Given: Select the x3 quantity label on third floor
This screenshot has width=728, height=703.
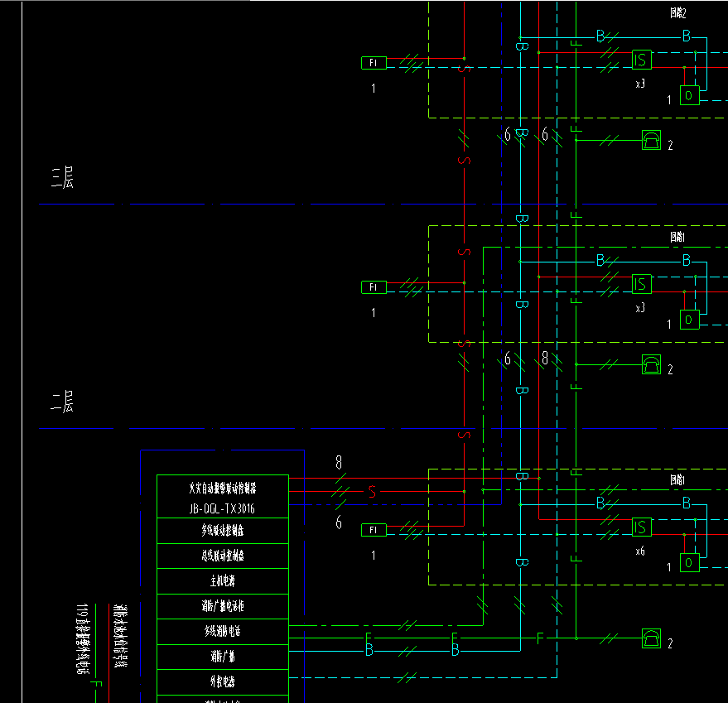Looking at the screenshot, I should (640, 84).
